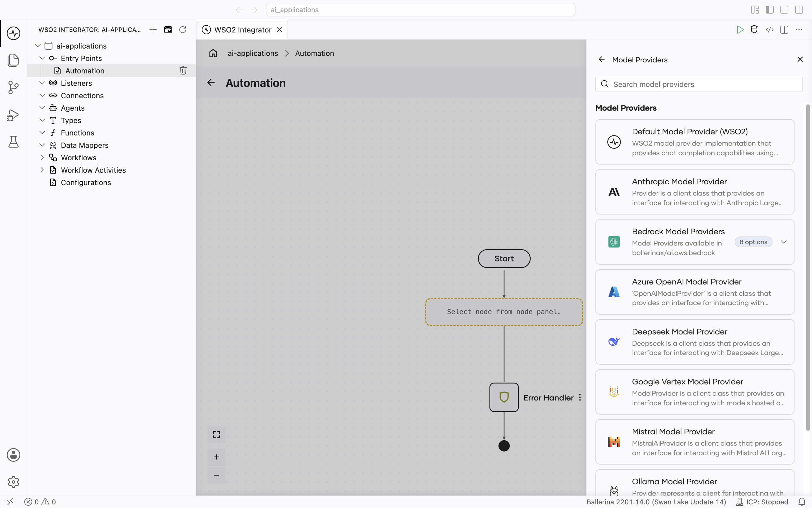This screenshot has height=508, width=812.
Task: Choose the Mistral Model Provider card
Action: coord(694,442)
